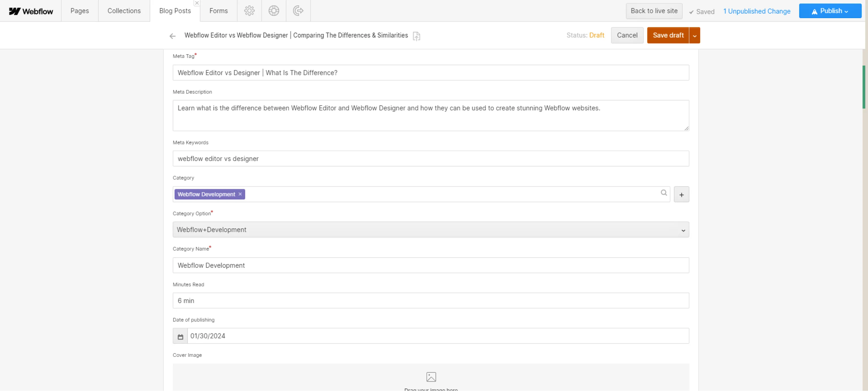Edit the Category Name field

(431, 265)
